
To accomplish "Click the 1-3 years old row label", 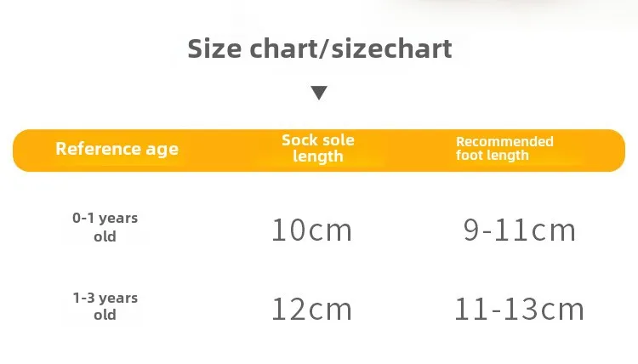I will click(x=105, y=306).
